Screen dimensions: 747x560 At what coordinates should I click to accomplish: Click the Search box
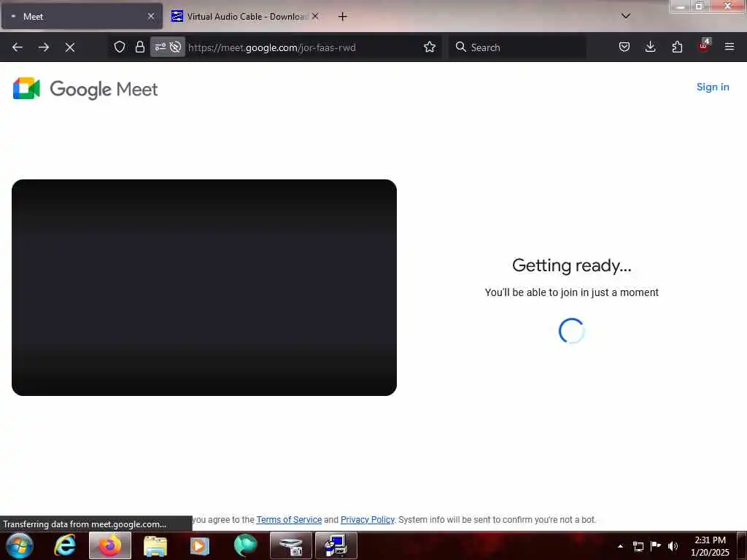click(517, 47)
